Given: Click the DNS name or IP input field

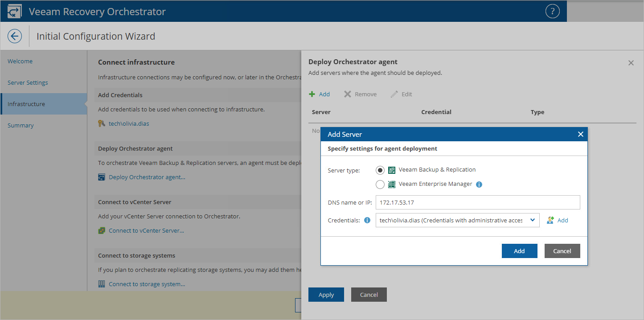Looking at the screenshot, I should pos(477,202).
